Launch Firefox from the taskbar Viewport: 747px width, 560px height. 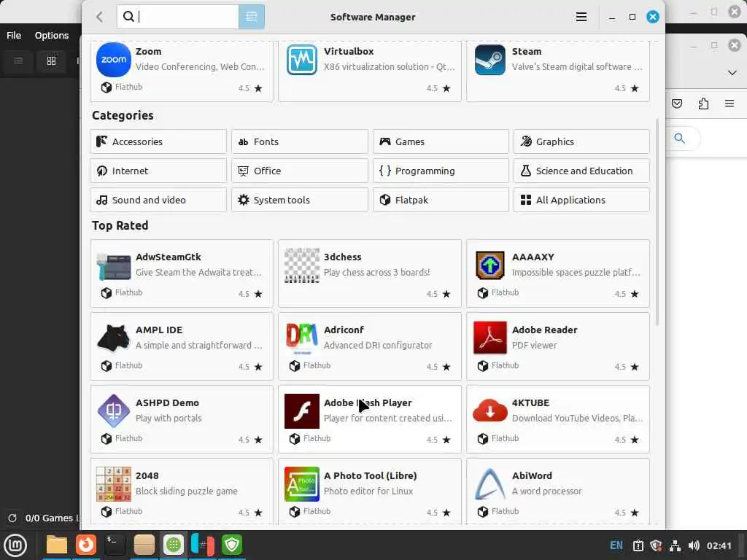(86, 545)
